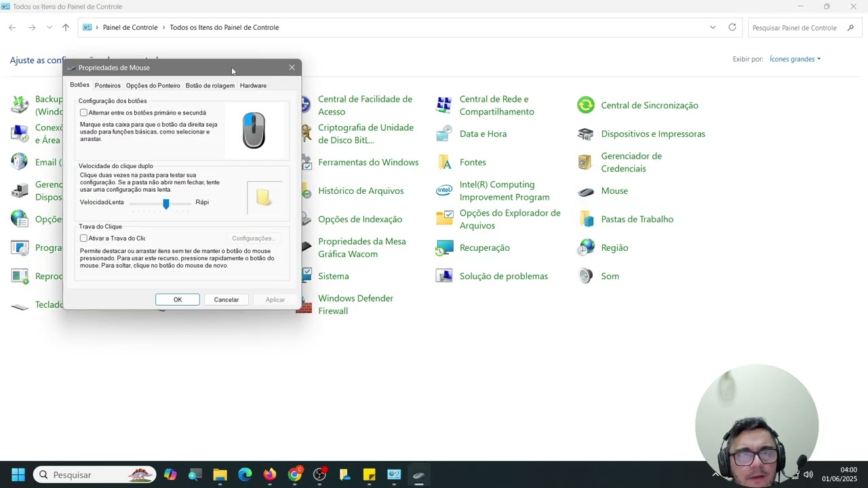The image size is (868, 488).
Task: Open Ícones grandes view dropdown
Action: point(795,59)
